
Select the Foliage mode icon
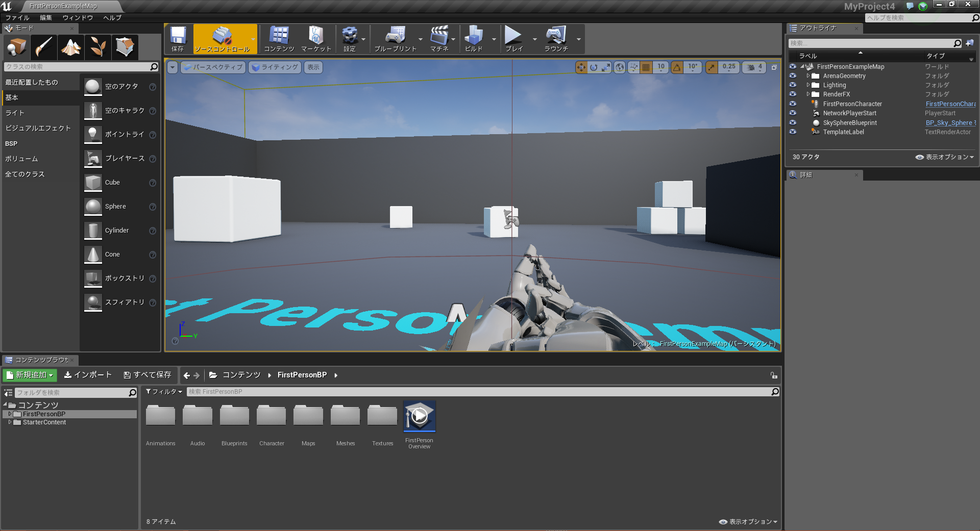(x=98, y=47)
